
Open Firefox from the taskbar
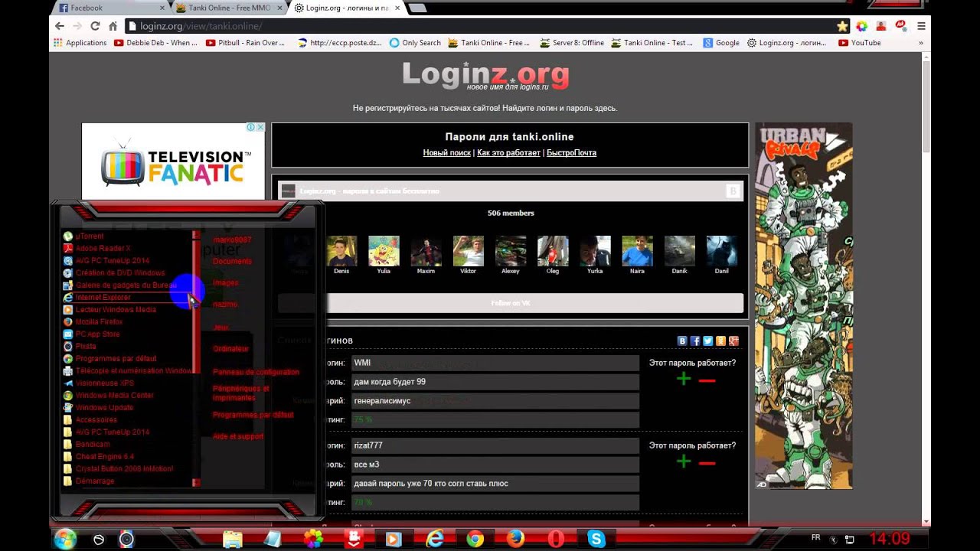(x=515, y=540)
